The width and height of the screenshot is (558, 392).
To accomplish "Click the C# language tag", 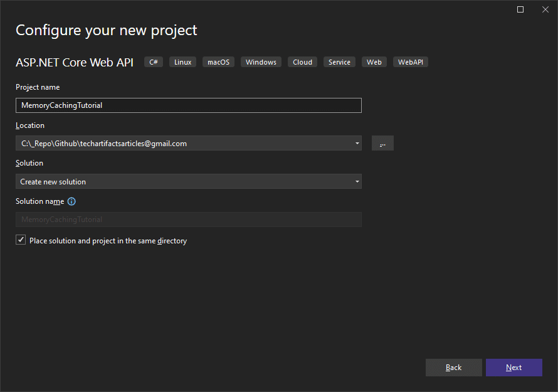I will tap(154, 62).
